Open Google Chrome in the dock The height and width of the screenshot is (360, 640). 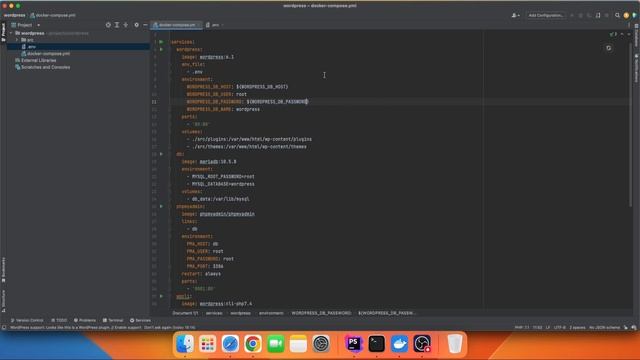253,343
